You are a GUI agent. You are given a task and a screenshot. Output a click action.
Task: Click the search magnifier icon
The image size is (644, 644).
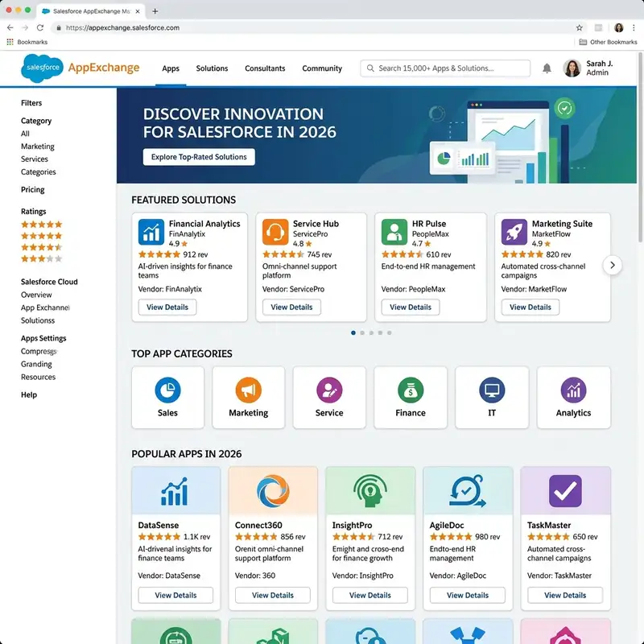coord(370,68)
